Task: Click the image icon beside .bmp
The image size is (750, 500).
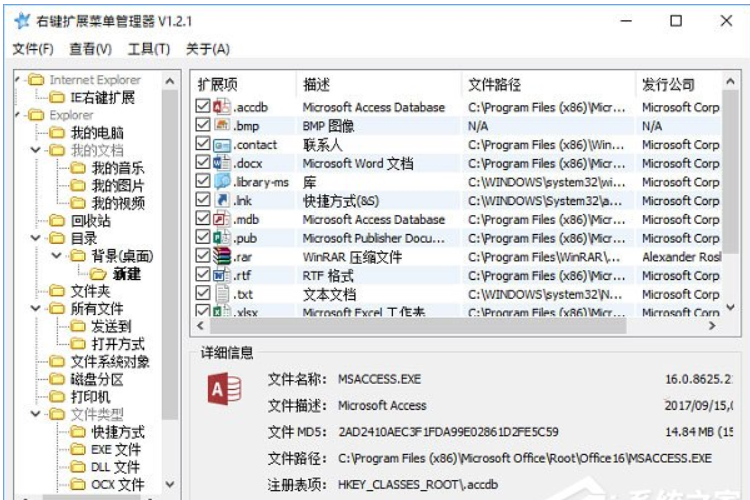Action: (x=221, y=125)
